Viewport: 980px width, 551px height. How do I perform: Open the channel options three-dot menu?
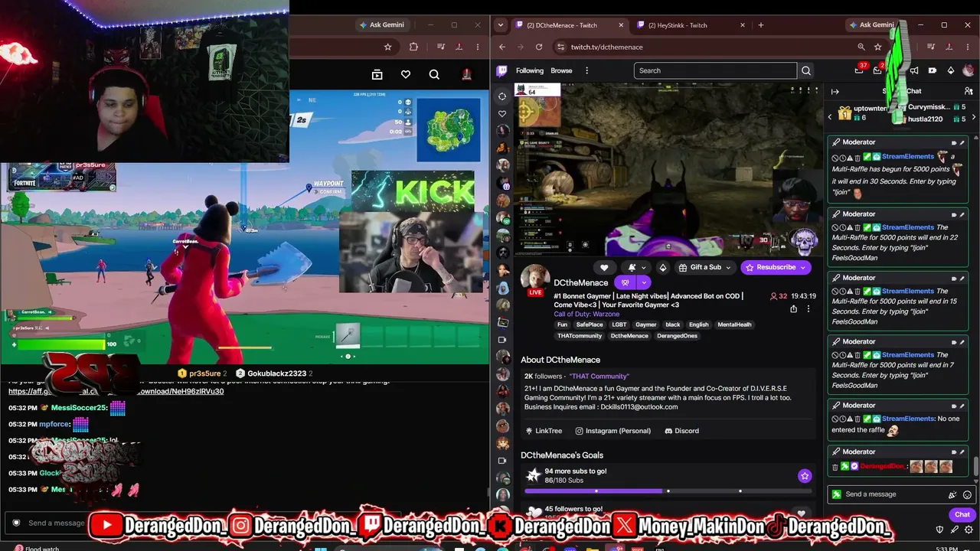tap(808, 309)
